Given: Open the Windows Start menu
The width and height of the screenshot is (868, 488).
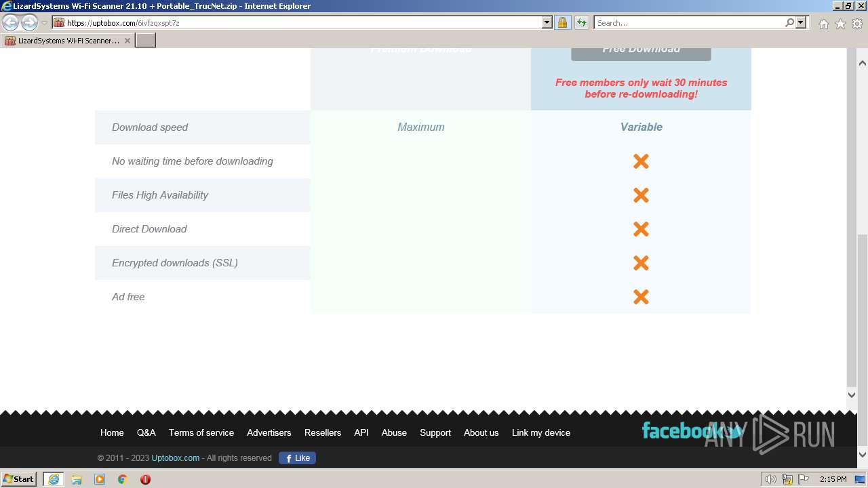Looking at the screenshot, I should point(19,479).
